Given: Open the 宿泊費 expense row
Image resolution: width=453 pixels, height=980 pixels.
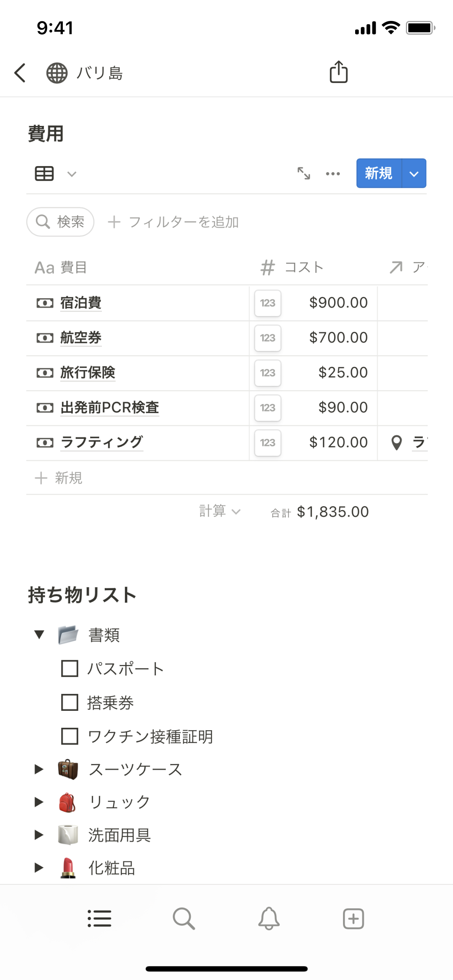Looking at the screenshot, I should (81, 303).
